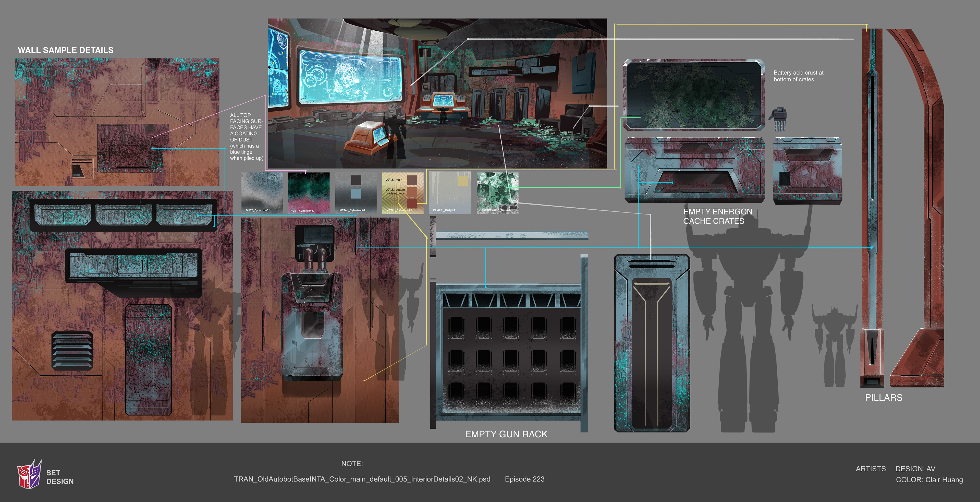Open TRAN_OldAutobotBaseINTA psd filename link

point(361,480)
